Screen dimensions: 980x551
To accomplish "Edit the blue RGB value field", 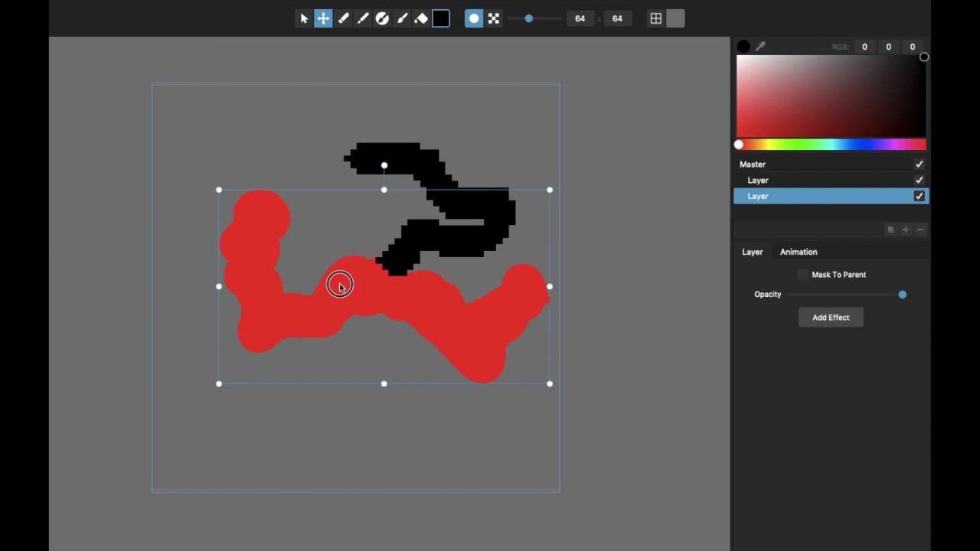I will (x=912, y=47).
